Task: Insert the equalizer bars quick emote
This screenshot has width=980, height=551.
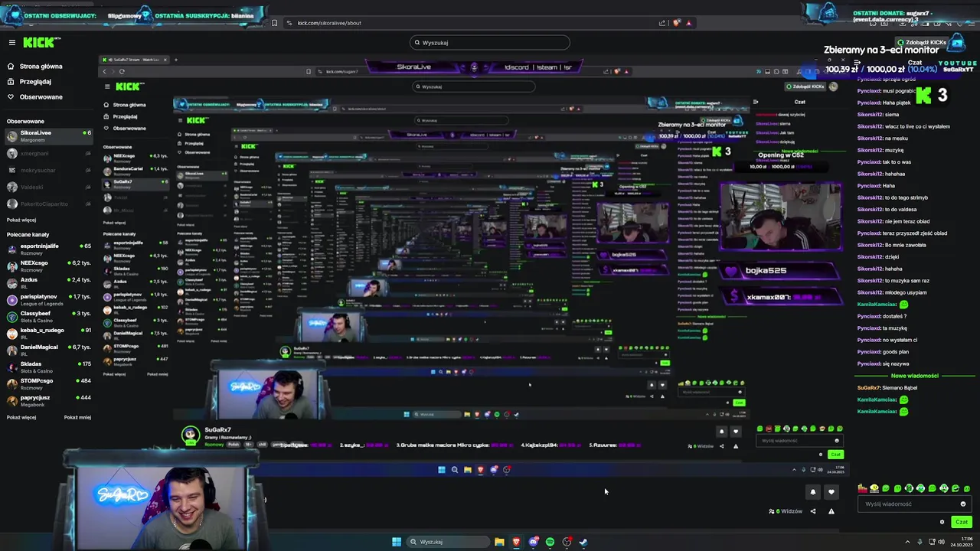Action: pyautogui.click(x=863, y=488)
